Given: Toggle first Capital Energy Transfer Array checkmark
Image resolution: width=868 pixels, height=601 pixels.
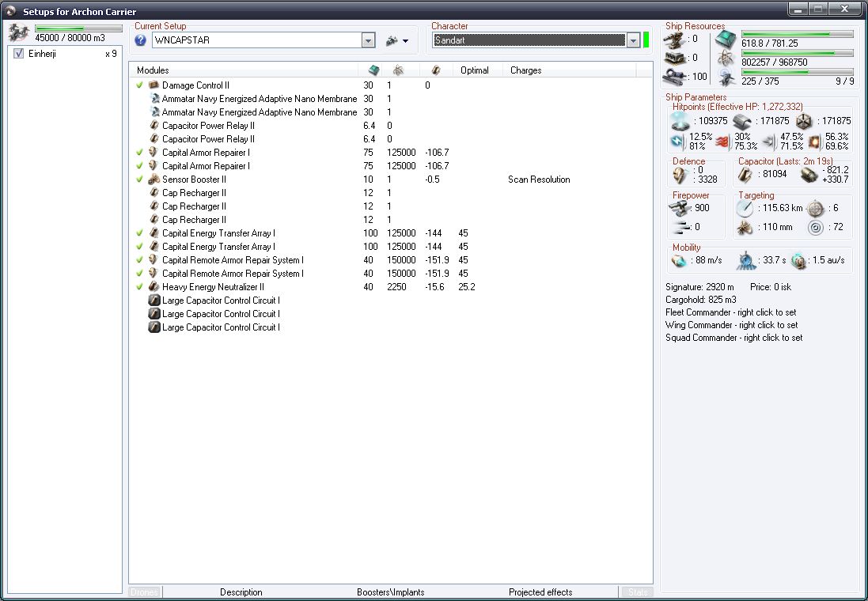Looking at the screenshot, I should 139,233.
